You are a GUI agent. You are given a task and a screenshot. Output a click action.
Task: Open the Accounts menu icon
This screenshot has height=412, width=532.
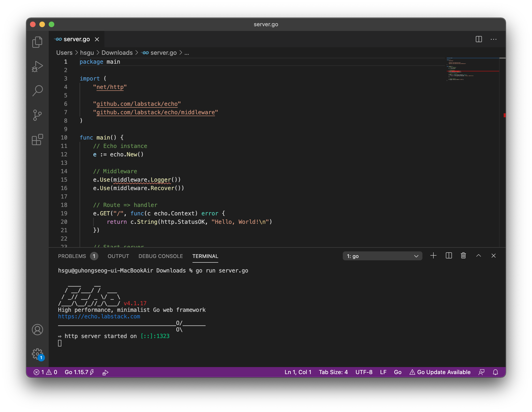click(37, 329)
